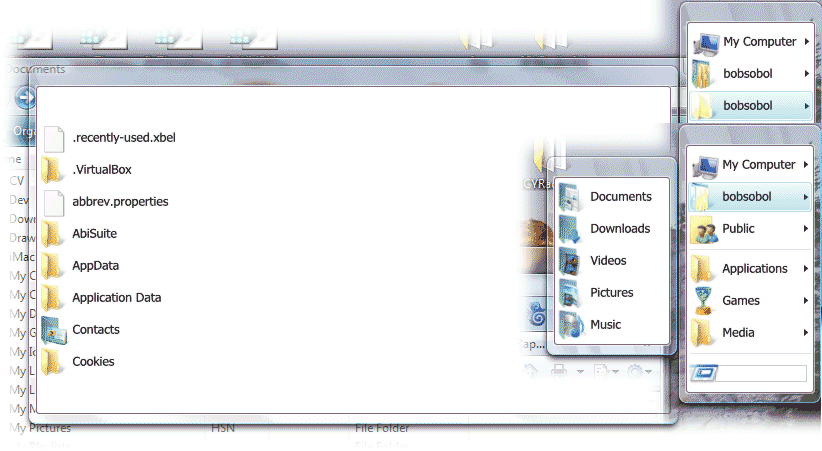Expand the Media submenu arrow
The image size is (822, 451).
pos(806,332)
